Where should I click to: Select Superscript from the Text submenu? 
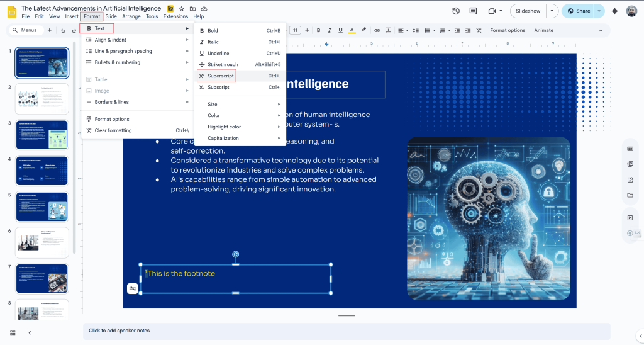pos(221,76)
